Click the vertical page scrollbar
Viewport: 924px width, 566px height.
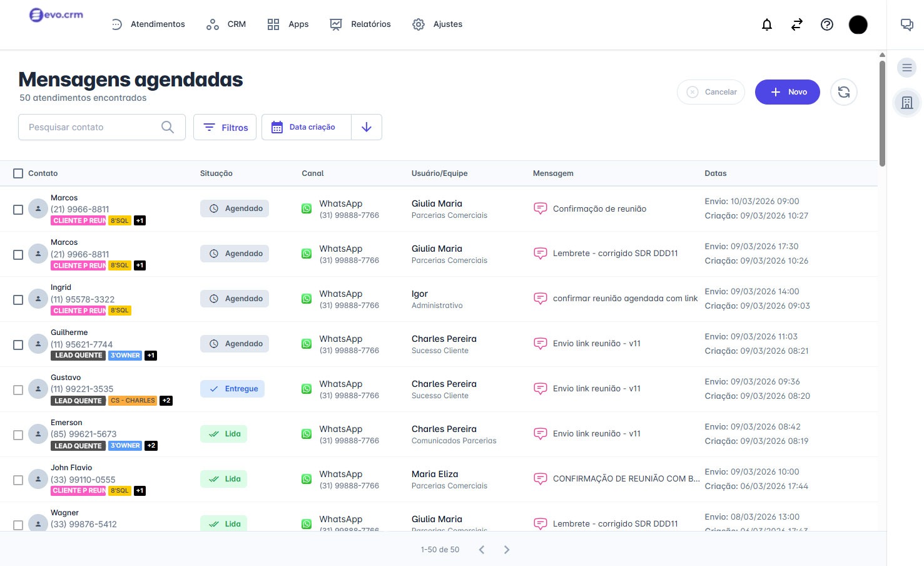[x=882, y=113]
